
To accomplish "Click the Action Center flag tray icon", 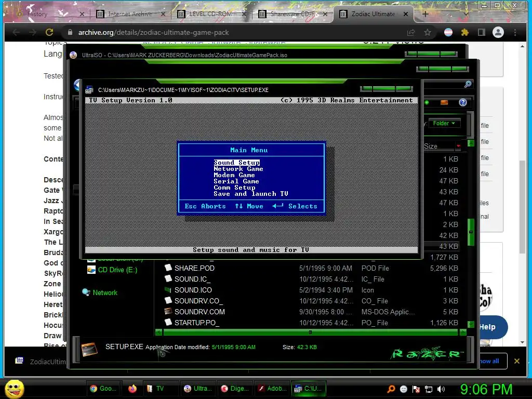I will (x=416, y=389).
